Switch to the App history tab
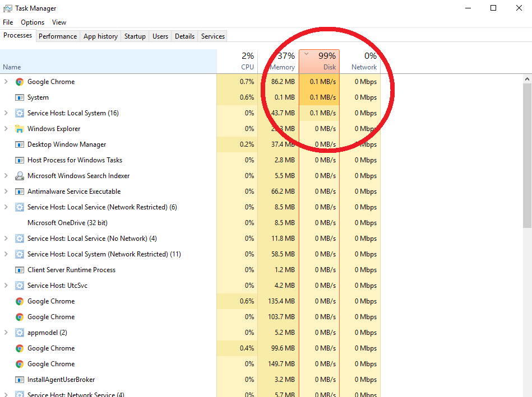The image size is (532, 397). click(x=100, y=36)
